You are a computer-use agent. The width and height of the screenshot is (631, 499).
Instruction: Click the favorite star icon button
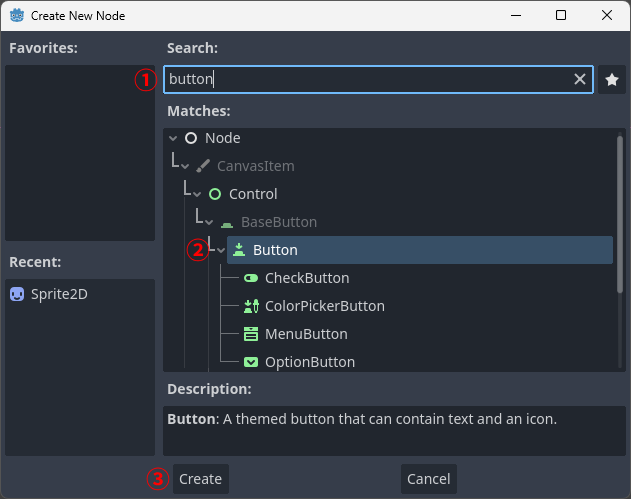click(612, 79)
